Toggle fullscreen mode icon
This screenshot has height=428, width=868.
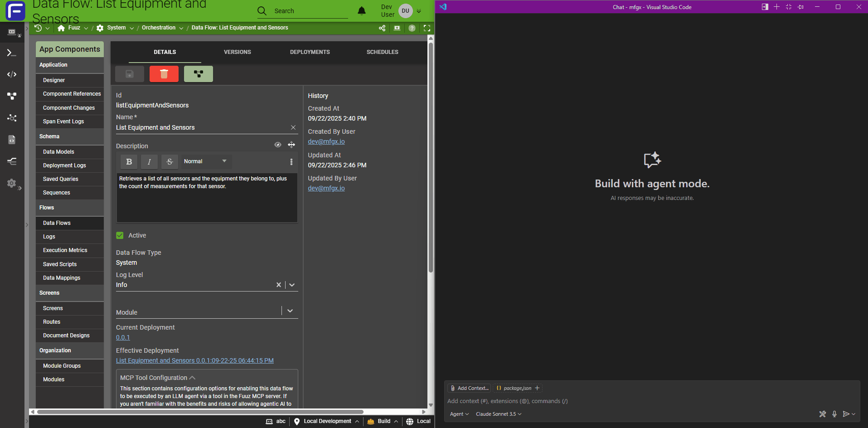click(x=427, y=28)
